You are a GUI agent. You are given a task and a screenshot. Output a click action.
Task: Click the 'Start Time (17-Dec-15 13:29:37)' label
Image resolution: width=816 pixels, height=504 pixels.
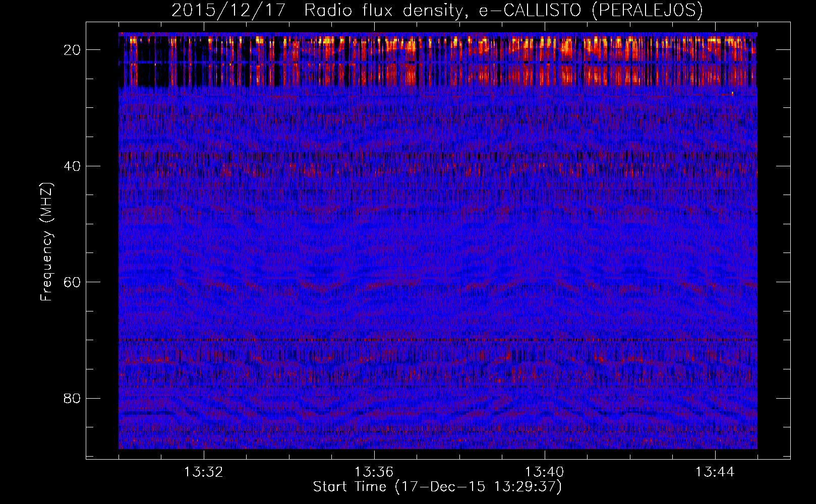(437, 486)
